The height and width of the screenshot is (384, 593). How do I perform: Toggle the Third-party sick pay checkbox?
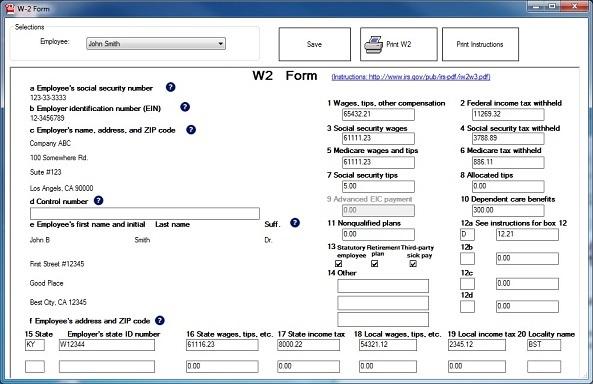[x=413, y=264]
